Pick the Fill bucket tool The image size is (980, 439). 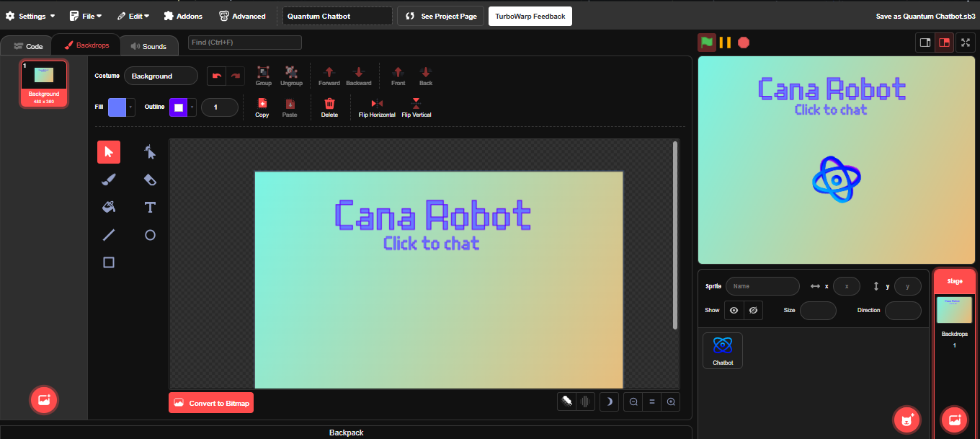click(x=109, y=207)
